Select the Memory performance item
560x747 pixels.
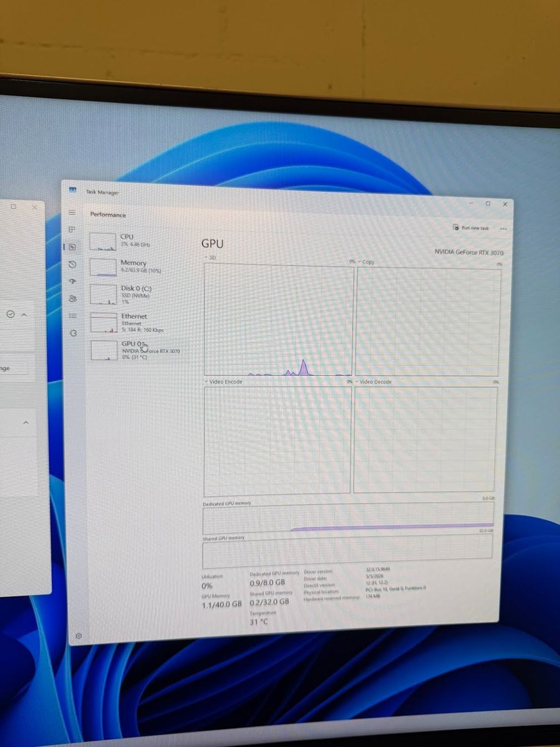136,267
